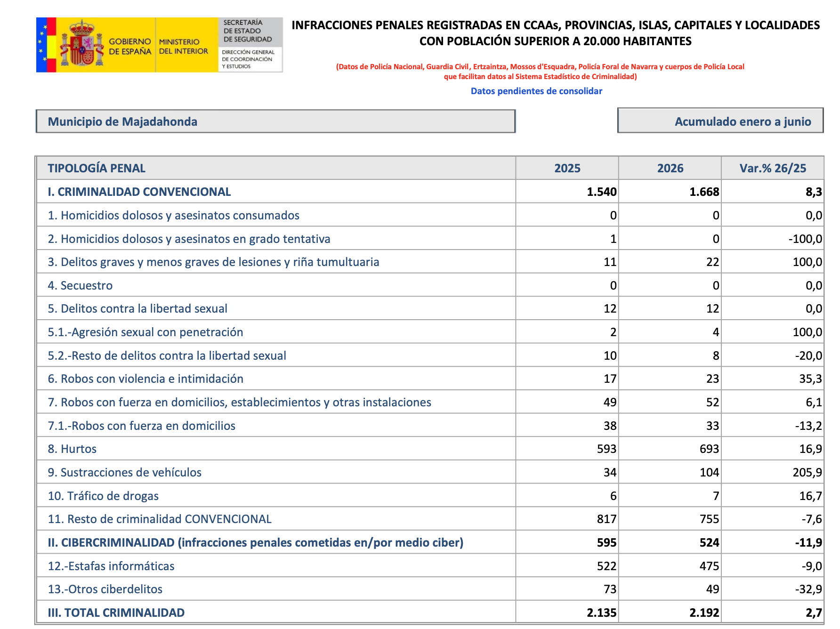Click the Secretaría de Estado de Seguridad block
This screenshot has width=840, height=629.
tap(250, 45)
